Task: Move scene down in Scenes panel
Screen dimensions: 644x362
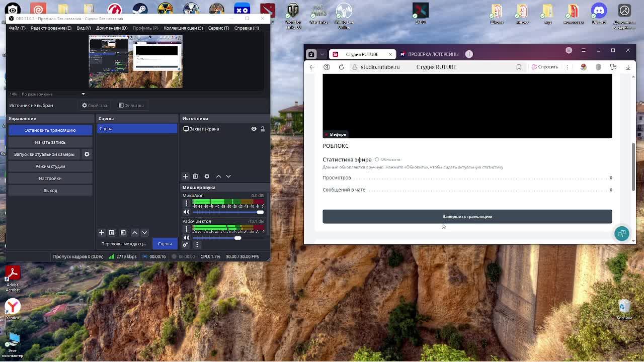Action: point(144,233)
